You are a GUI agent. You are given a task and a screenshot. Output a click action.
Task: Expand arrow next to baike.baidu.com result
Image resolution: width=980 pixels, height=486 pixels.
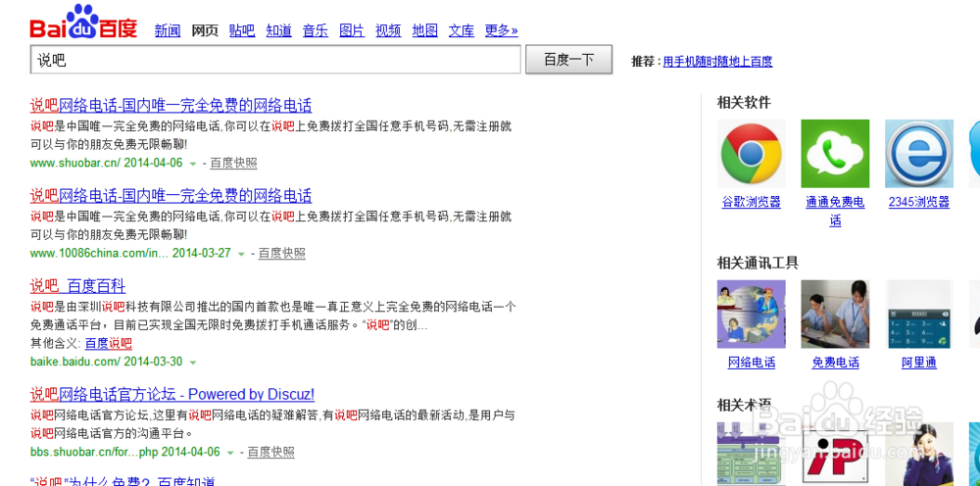pos(192,363)
